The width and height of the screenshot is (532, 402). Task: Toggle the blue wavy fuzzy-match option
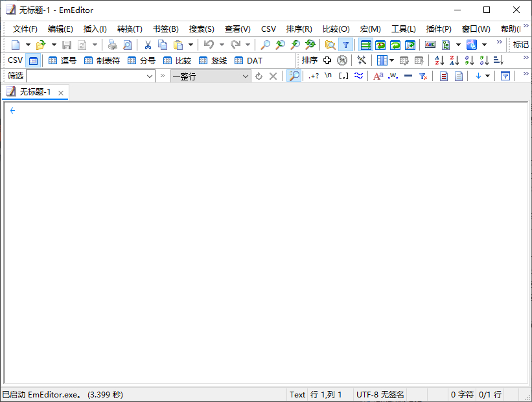pyautogui.click(x=358, y=76)
